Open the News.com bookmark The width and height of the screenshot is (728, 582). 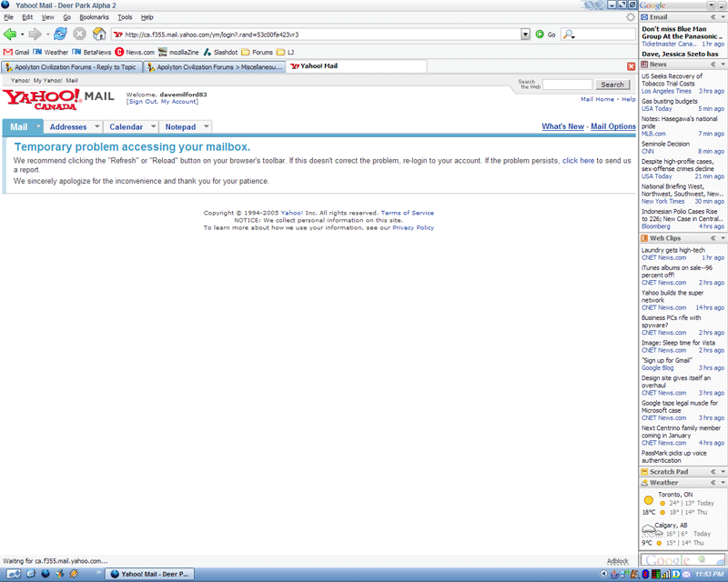tap(134, 52)
